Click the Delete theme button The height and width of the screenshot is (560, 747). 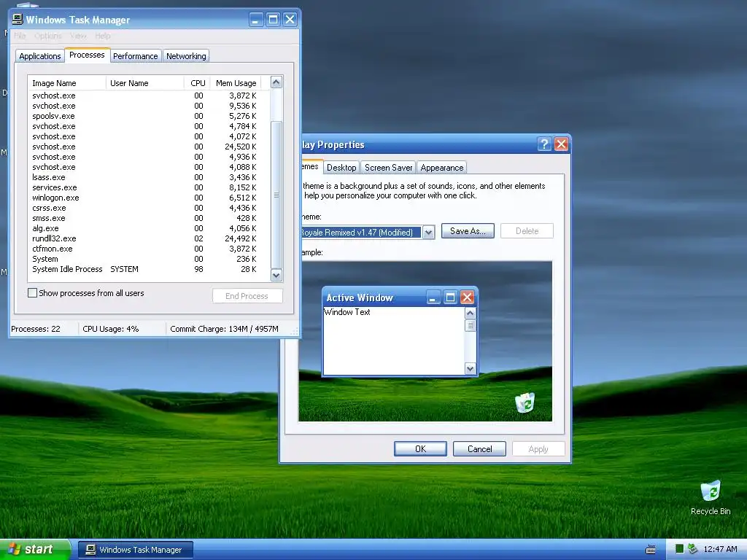[527, 231]
